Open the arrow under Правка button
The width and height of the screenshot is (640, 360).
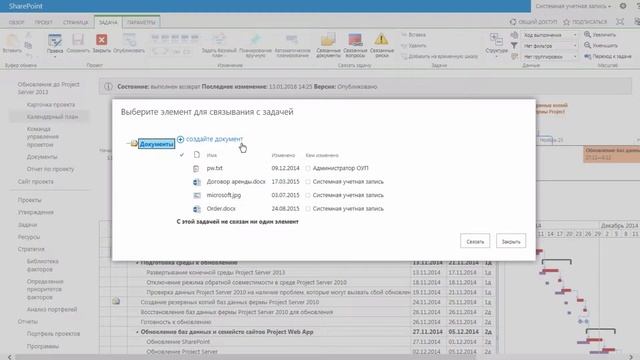click(x=55, y=57)
